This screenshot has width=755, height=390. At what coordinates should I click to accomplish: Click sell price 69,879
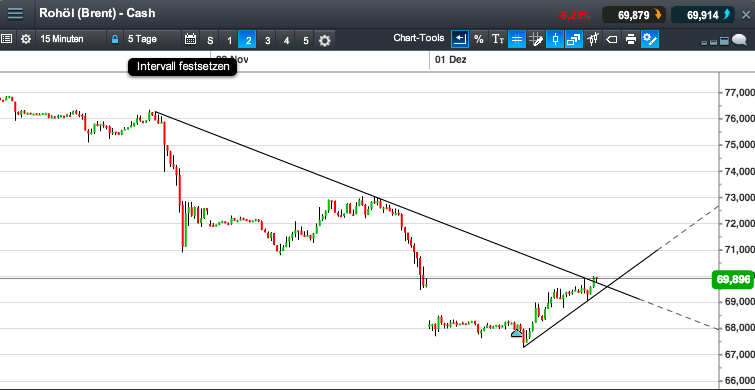click(x=635, y=15)
